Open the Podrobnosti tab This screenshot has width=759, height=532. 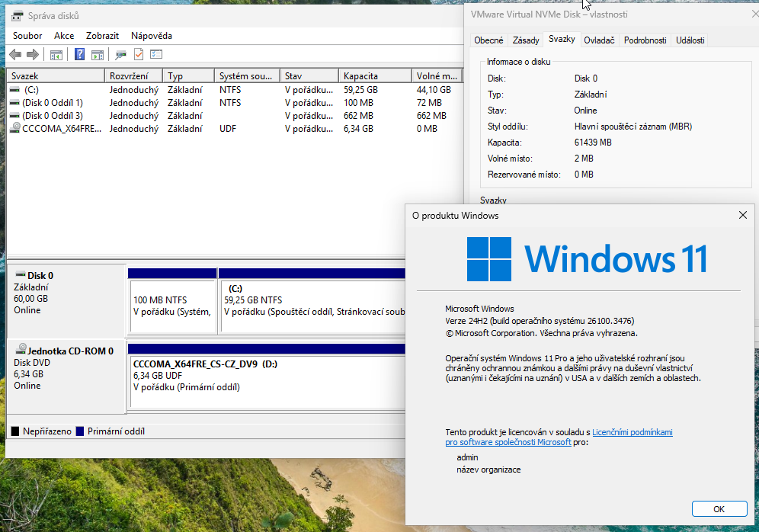[645, 40]
